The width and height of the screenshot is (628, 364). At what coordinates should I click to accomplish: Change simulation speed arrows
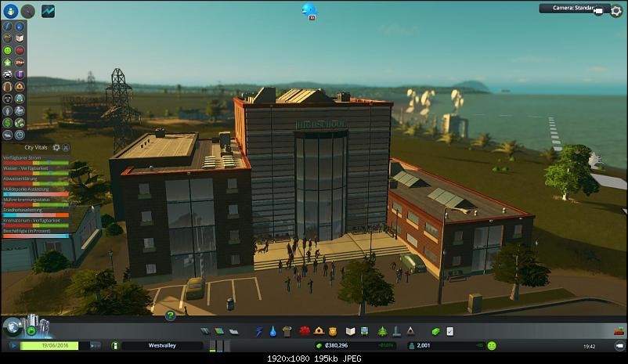click(x=95, y=345)
